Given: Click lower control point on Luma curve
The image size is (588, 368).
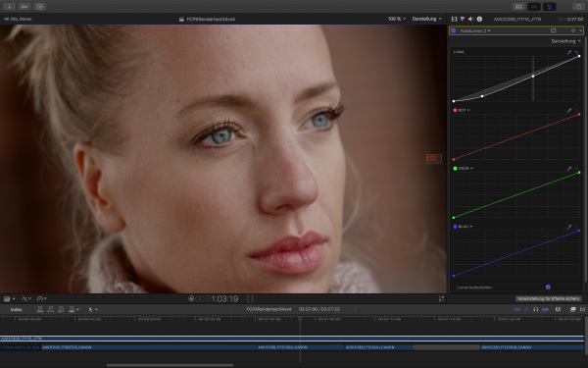Looking at the screenshot, I should tap(482, 96).
